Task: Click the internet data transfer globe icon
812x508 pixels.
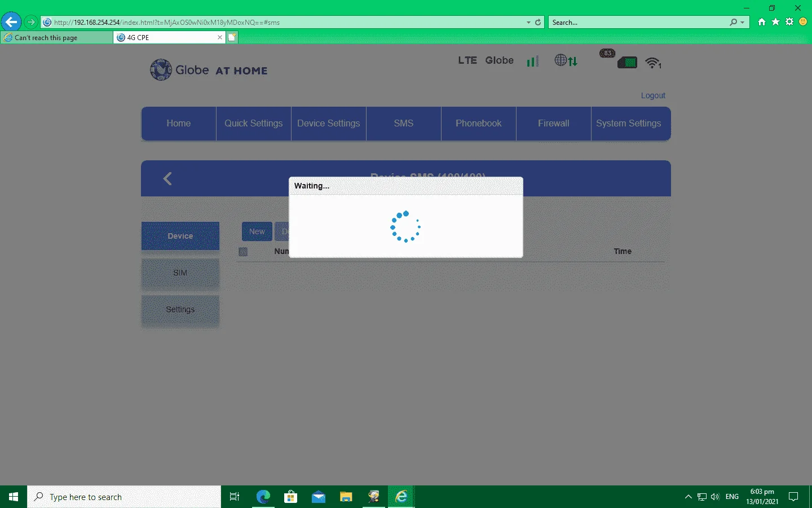Action: (x=566, y=60)
